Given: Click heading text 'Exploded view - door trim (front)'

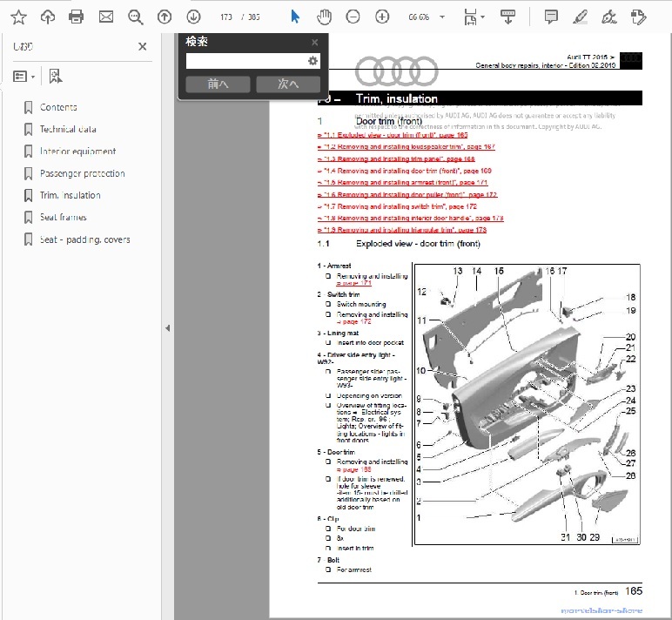Looking at the screenshot, I should coord(418,244).
